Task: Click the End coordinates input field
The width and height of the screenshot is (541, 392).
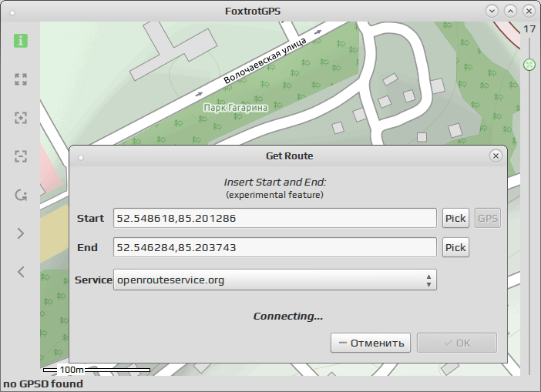Action: pos(275,247)
